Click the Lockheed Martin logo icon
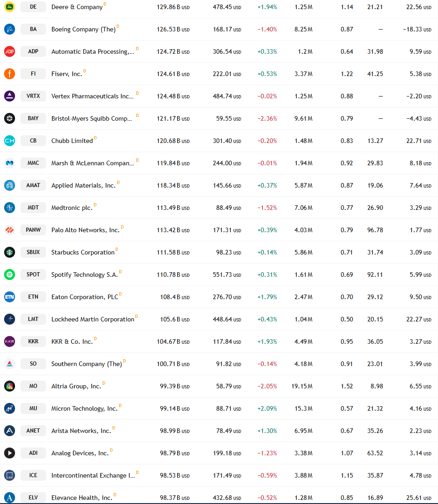438x504 pixels. (10, 319)
